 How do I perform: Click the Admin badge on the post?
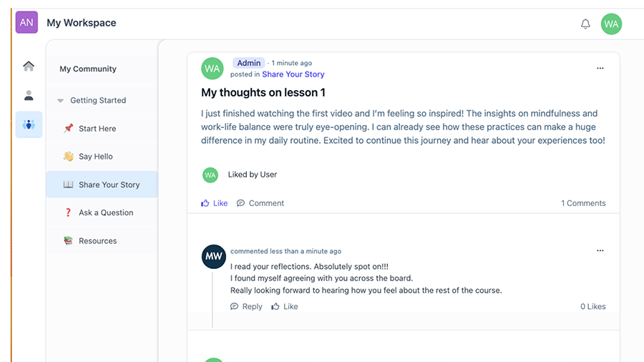click(x=248, y=63)
